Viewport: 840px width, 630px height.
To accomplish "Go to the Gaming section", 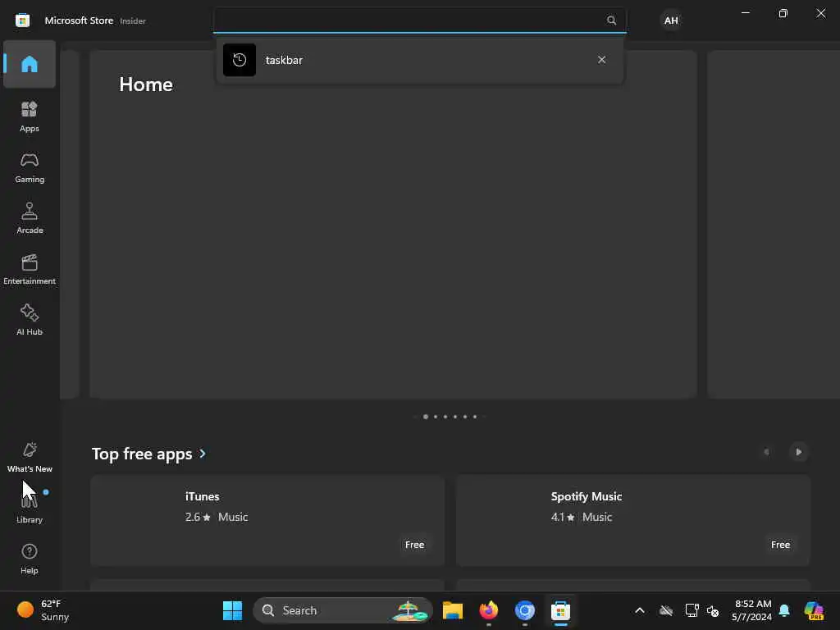I will tap(30, 167).
